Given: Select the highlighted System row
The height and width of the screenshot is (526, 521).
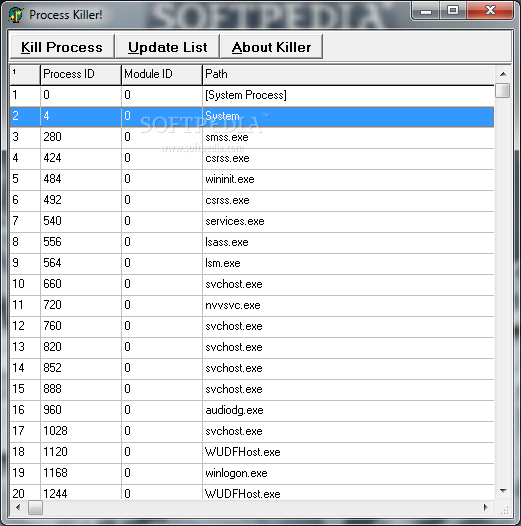Looking at the screenshot, I should coord(252,116).
